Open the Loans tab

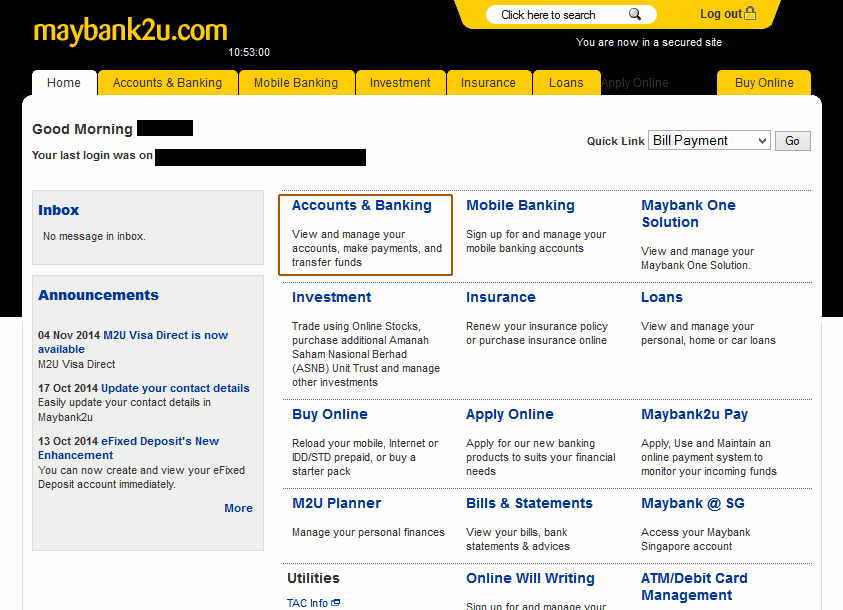(x=566, y=83)
